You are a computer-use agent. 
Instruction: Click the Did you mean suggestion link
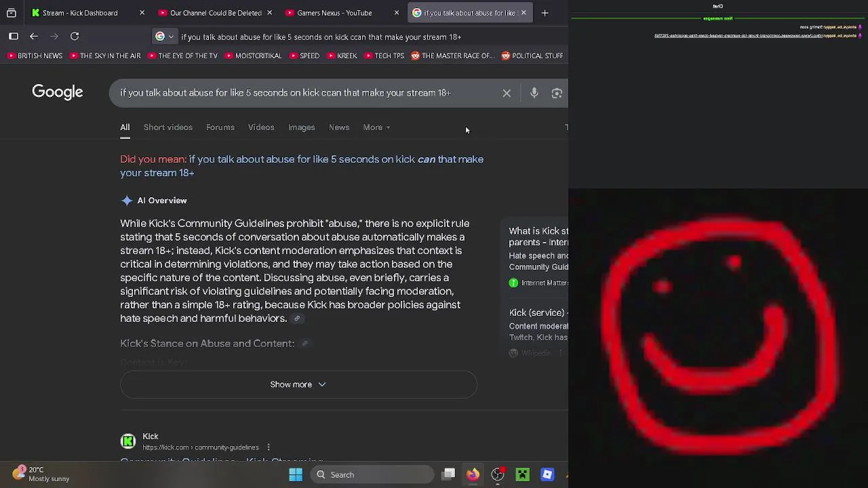(x=302, y=166)
